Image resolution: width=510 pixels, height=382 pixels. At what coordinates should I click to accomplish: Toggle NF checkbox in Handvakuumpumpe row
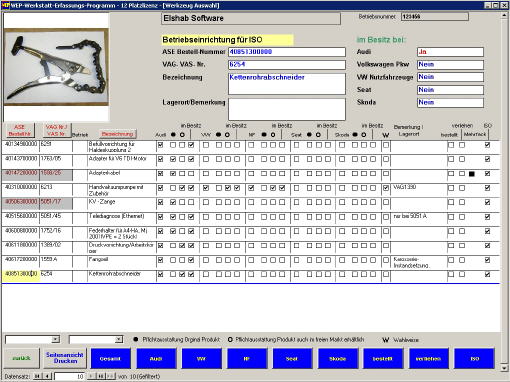tap(251, 188)
